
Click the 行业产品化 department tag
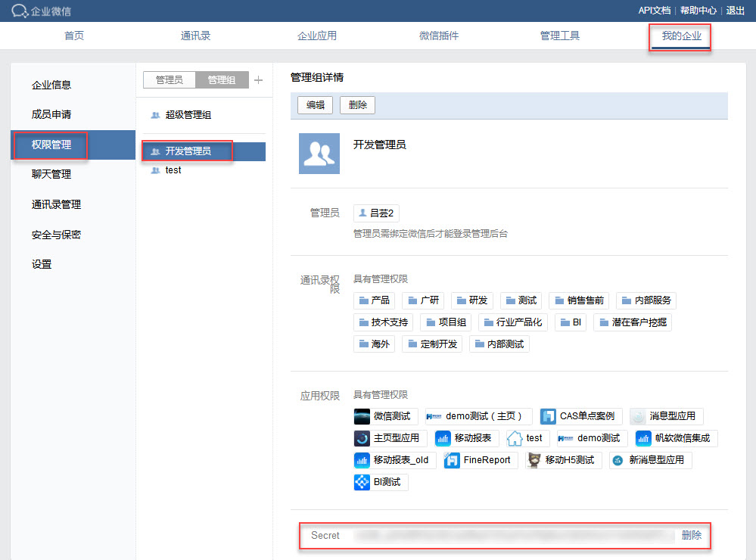click(512, 322)
